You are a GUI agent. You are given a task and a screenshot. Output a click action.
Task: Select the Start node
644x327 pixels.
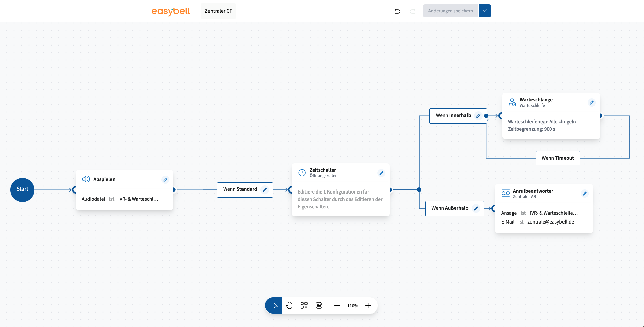22,189
